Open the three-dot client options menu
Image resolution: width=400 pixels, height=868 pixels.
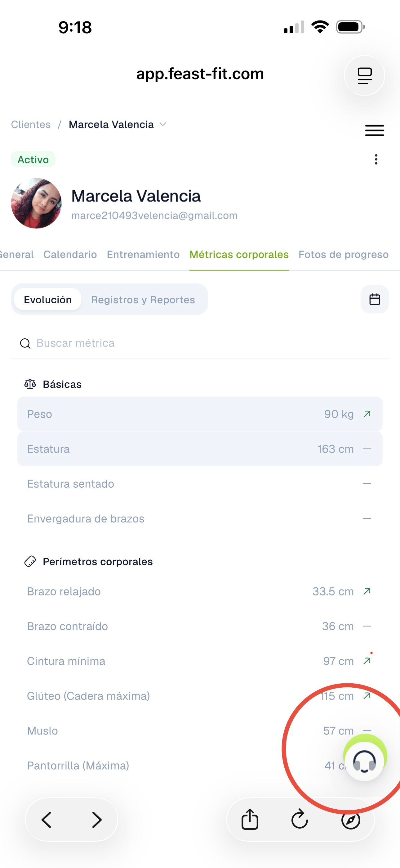click(376, 159)
